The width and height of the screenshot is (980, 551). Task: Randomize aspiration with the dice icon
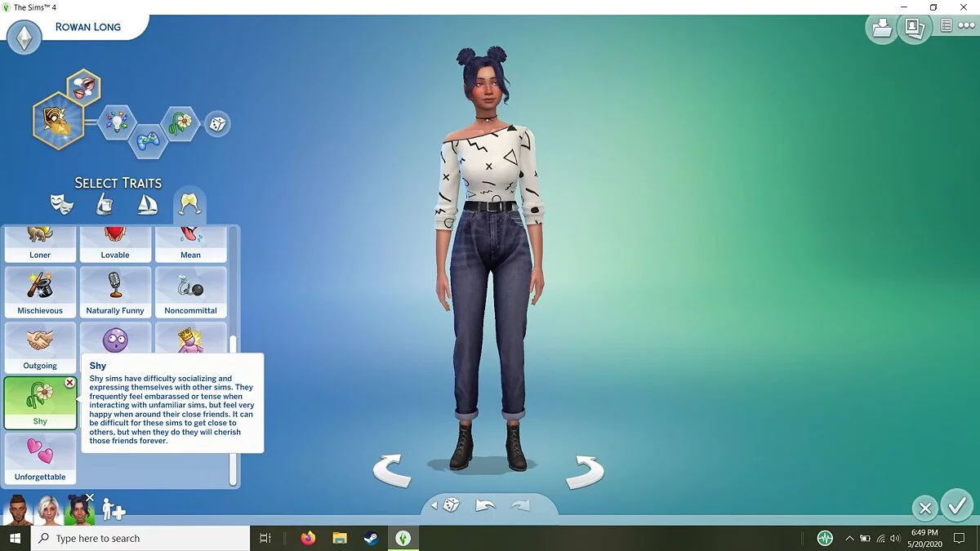[217, 123]
